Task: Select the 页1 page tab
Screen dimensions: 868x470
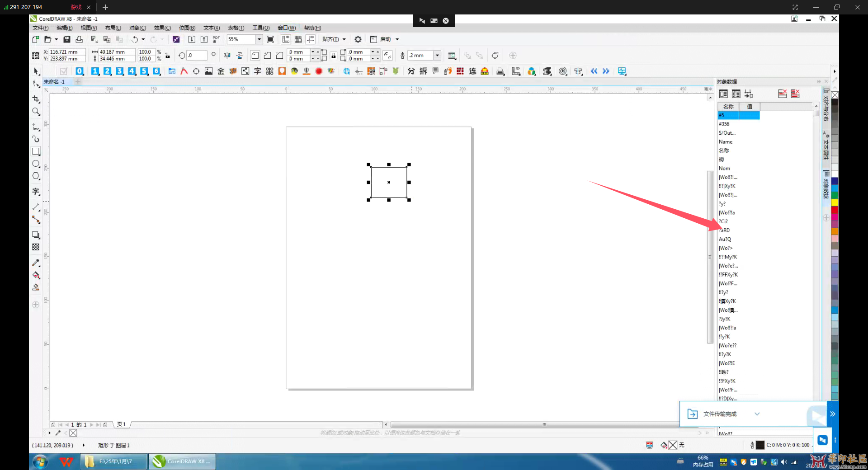Action: (x=122, y=424)
